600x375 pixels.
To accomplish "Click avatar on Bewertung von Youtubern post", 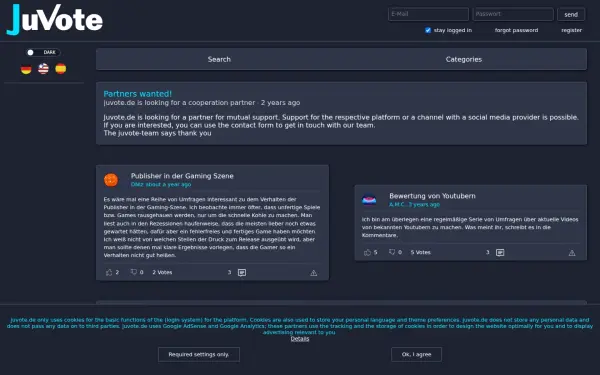I will pos(369,200).
